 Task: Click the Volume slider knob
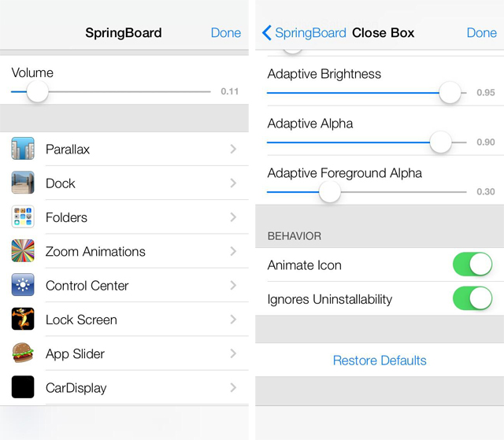[x=38, y=91]
